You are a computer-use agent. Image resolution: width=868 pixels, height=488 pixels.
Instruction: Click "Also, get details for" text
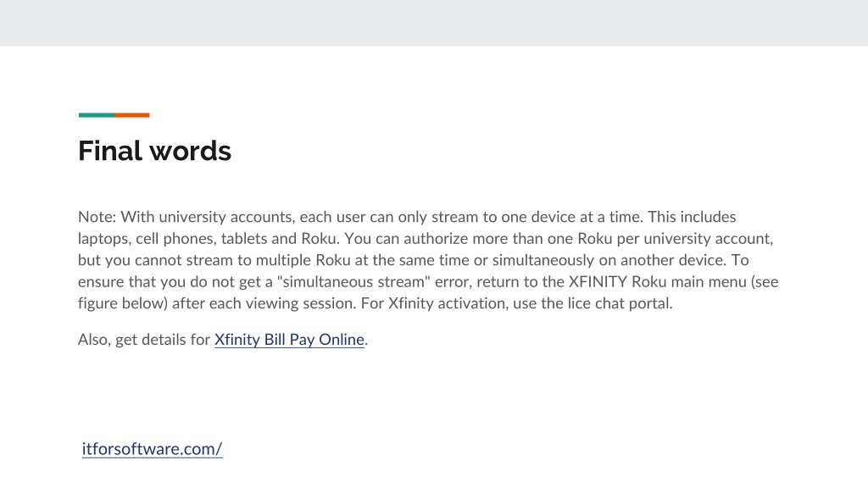coord(144,339)
